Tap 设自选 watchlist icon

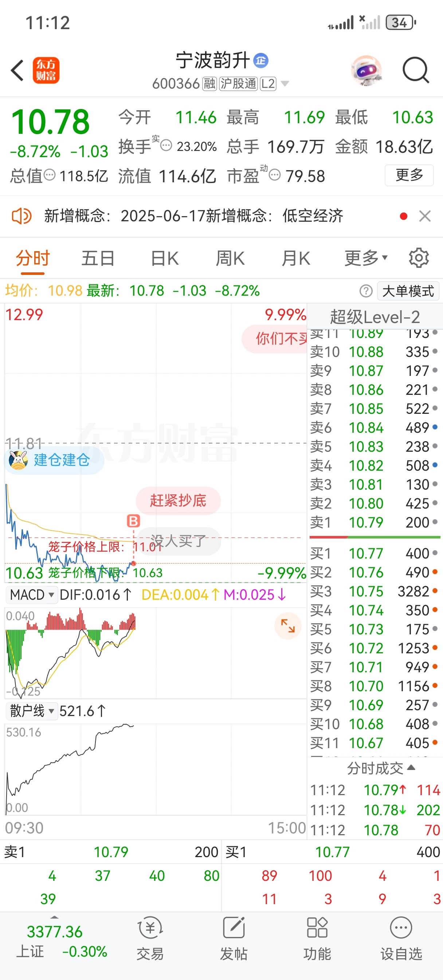tap(401, 938)
